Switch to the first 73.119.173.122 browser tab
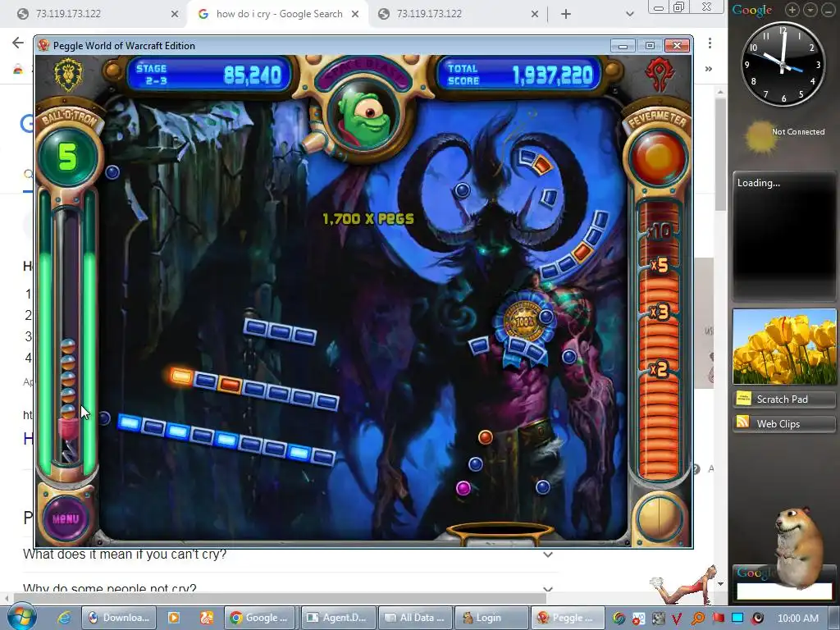The image size is (840, 630). tap(97, 14)
